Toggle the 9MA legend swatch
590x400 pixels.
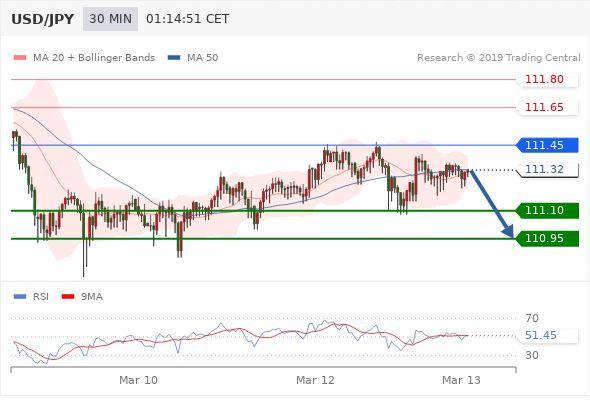pyautogui.click(x=68, y=297)
